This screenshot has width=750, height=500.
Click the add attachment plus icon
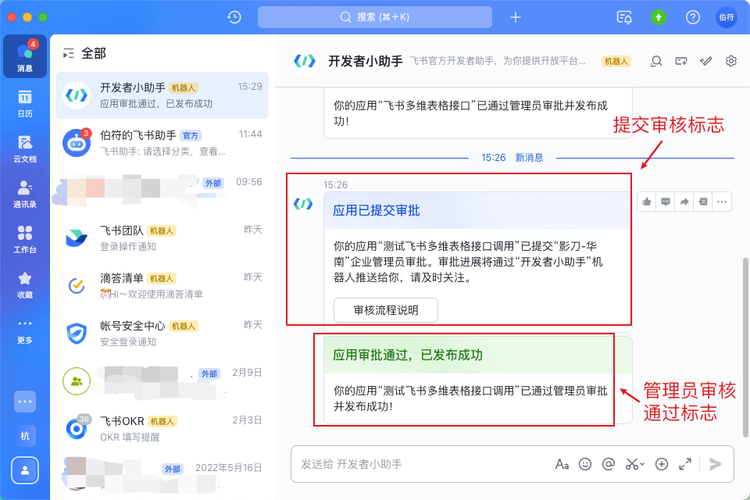(x=662, y=464)
